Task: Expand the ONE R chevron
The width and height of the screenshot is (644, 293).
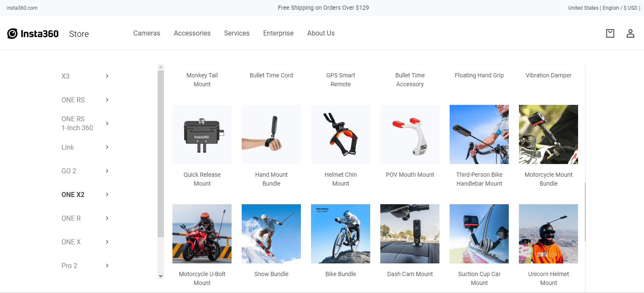Action: (107, 218)
